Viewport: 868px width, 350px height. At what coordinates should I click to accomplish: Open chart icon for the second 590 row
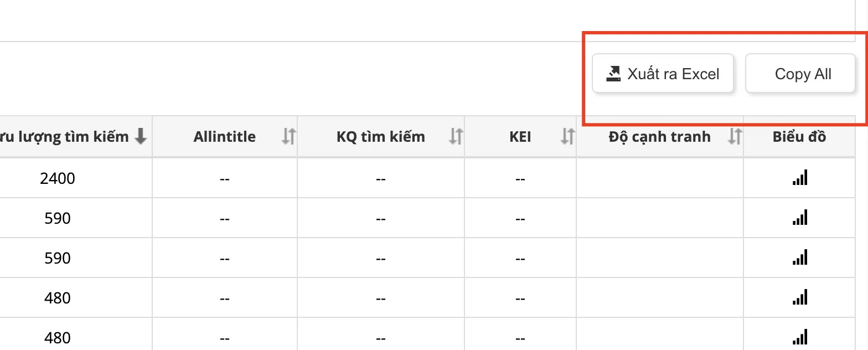pyautogui.click(x=800, y=258)
